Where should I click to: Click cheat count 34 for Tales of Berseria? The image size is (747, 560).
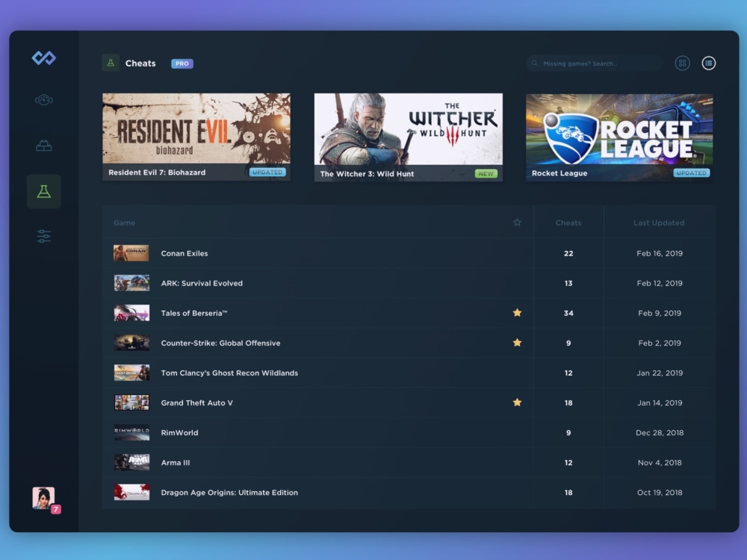point(568,314)
